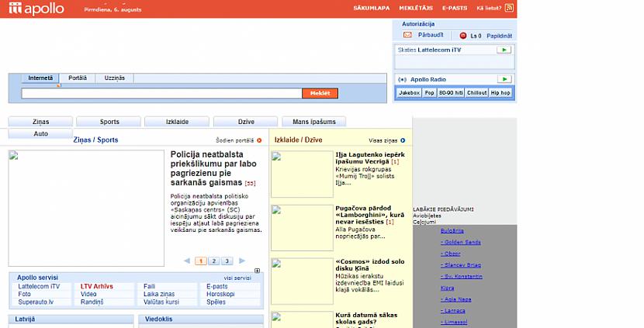Click the Papildināt balance link
This screenshot has width=644, height=328.
click(x=500, y=36)
